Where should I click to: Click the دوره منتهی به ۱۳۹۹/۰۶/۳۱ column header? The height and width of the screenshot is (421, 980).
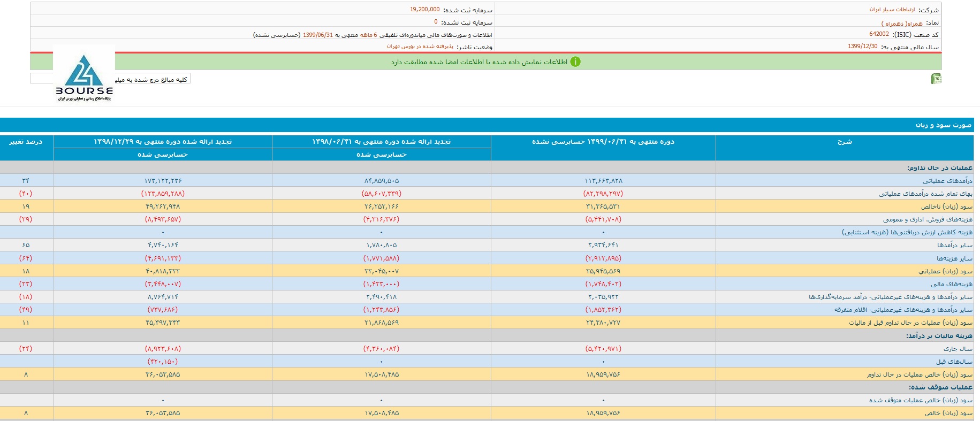(x=603, y=142)
